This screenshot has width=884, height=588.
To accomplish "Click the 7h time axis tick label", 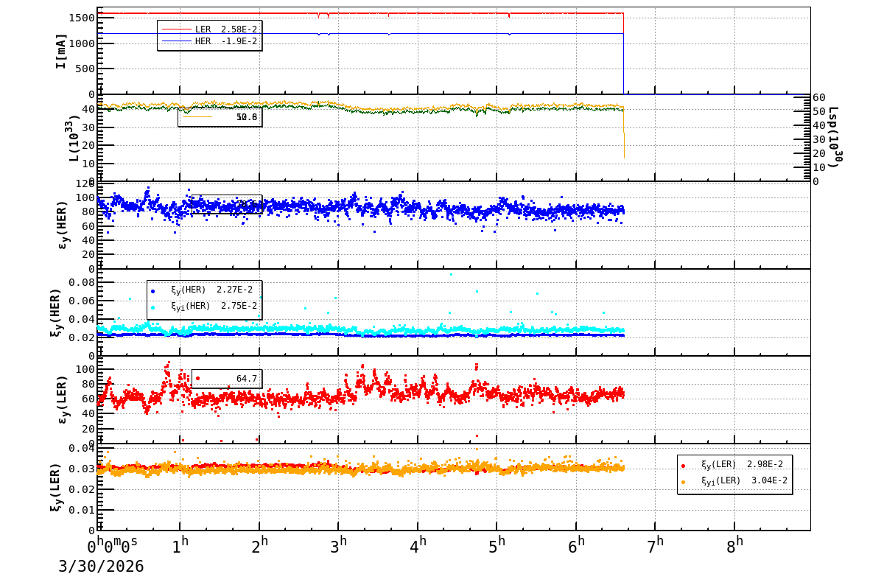I will [656, 545].
